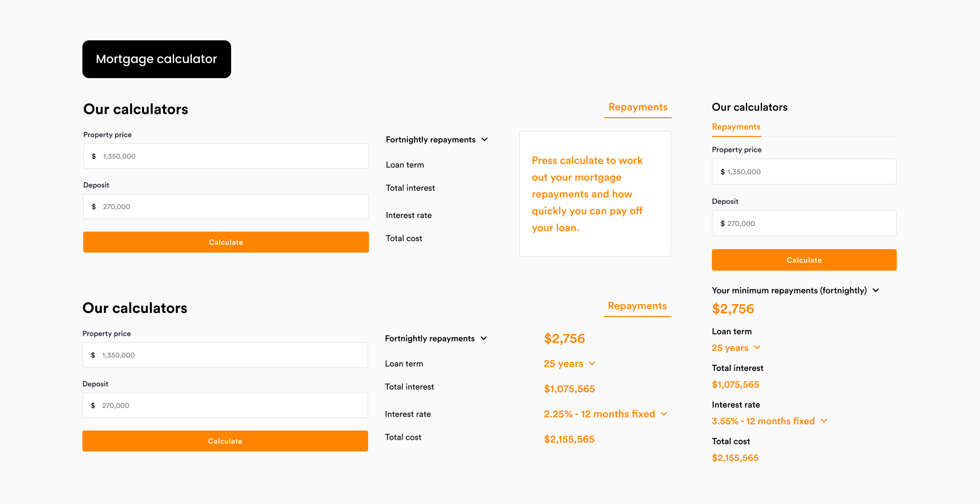Image resolution: width=980 pixels, height=504 pixels.
Task: Focus bottom-left Deposit input field
Action: coord(225,406)
